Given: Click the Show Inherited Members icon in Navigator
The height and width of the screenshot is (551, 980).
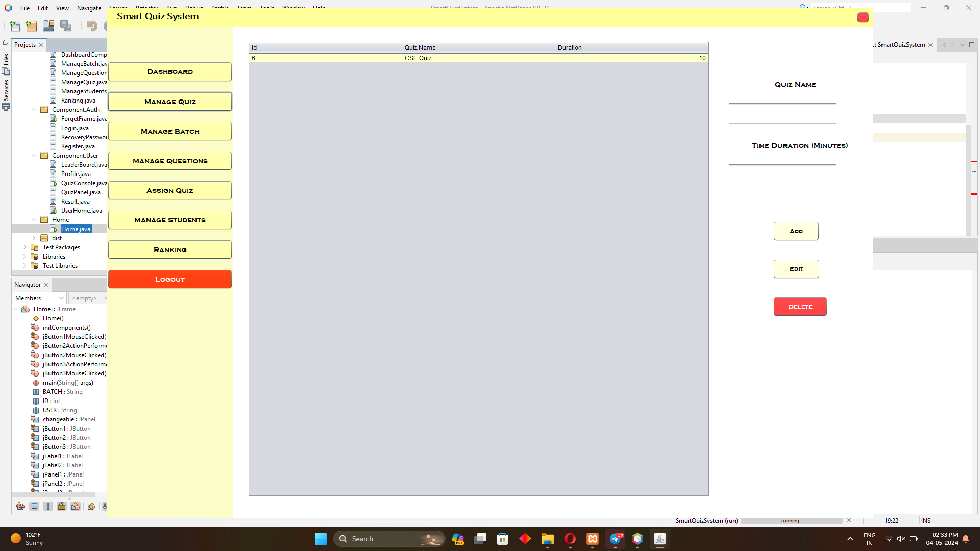Looking at the screenshot, I should pos(20,506).
